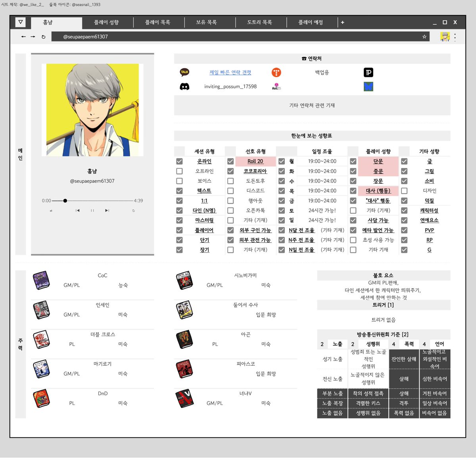Viewport: 476px width, 476px height.
Task: Click the blue butterfly contact icon
Action: pos(369,87)
